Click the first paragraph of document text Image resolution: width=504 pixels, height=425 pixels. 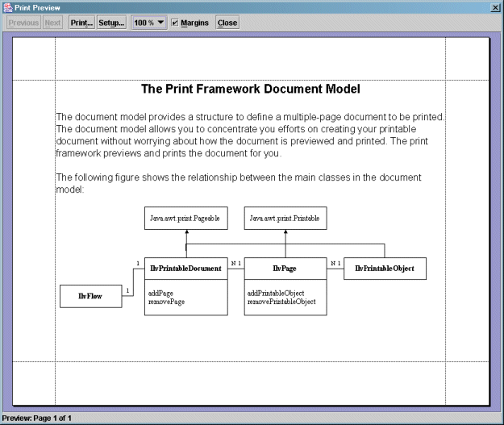pyautogui.click(x=250, y=135)
